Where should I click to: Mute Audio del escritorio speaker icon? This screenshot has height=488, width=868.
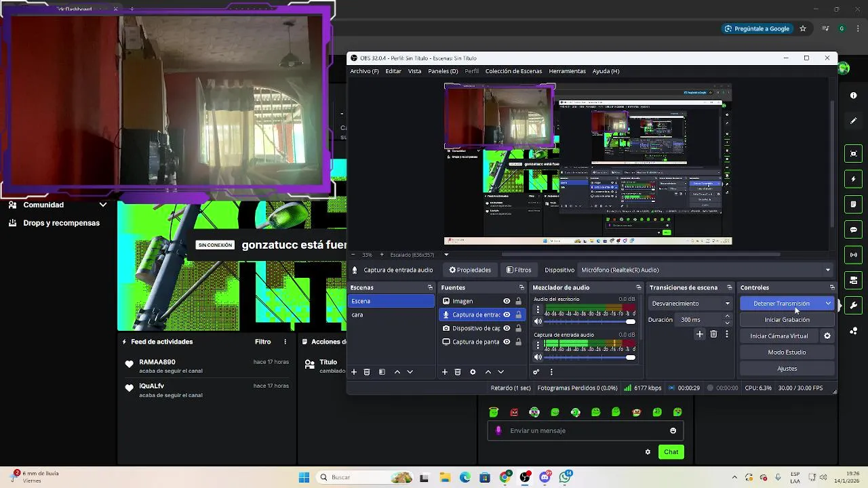(538, 322)
